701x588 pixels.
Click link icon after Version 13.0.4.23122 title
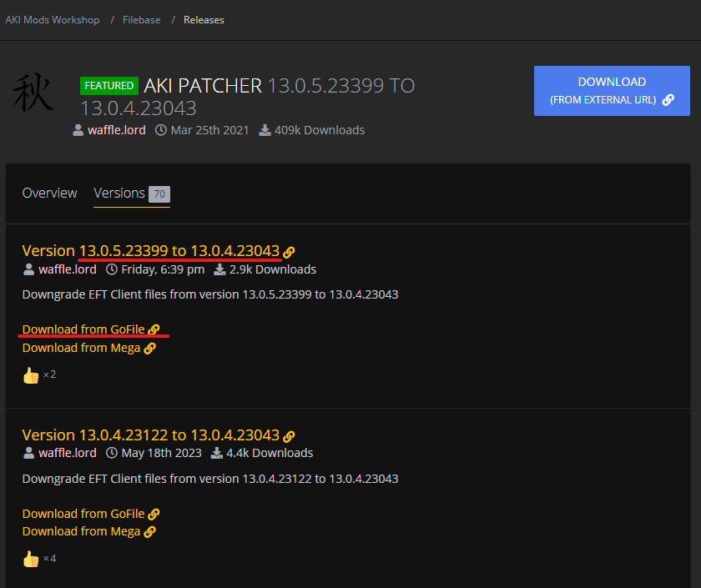pos(289,436)
